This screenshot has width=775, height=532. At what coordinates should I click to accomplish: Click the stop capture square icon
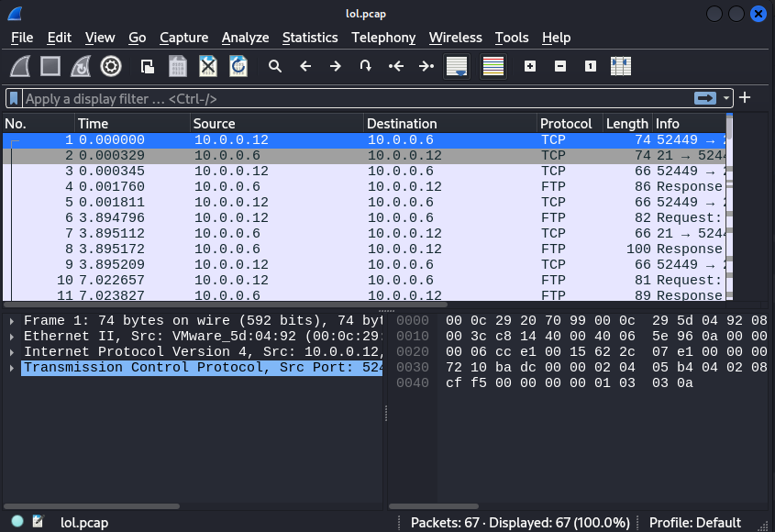click(50, 66)
